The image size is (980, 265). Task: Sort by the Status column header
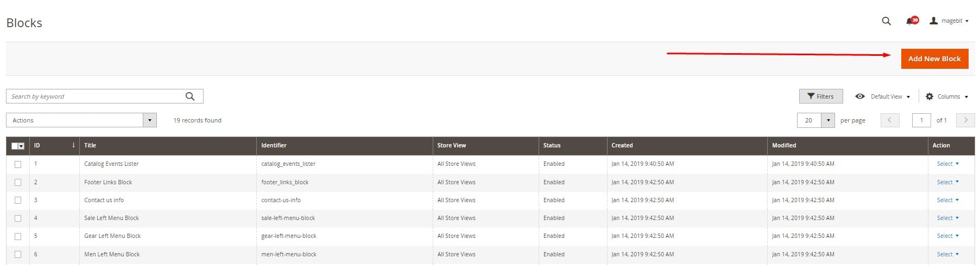(x=573, y=145)
